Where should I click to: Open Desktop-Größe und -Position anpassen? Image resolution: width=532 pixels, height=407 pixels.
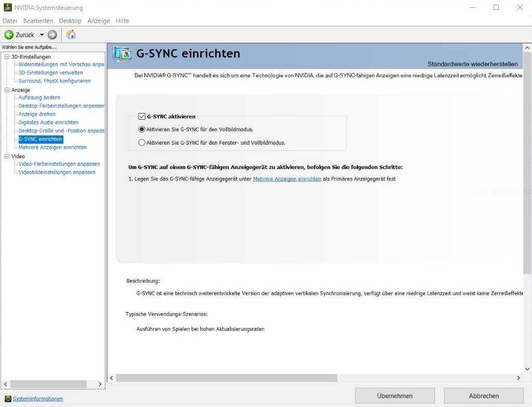pos(61,131)
